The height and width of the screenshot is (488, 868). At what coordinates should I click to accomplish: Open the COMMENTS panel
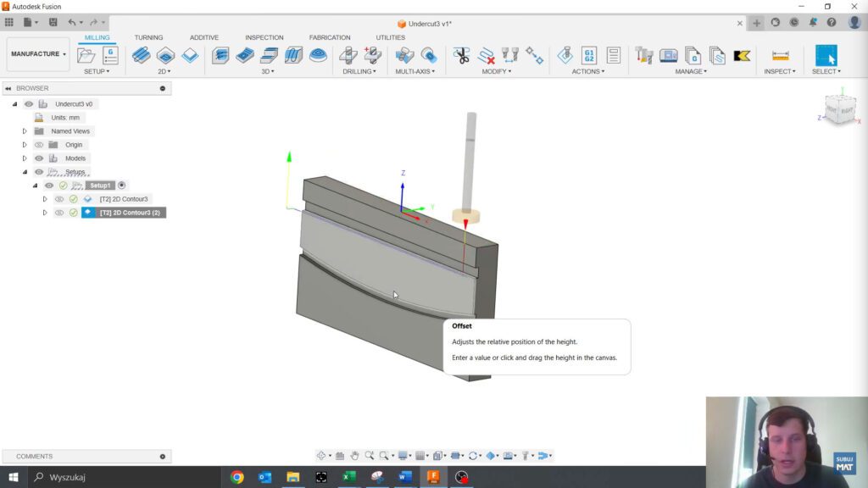point(34,456)
